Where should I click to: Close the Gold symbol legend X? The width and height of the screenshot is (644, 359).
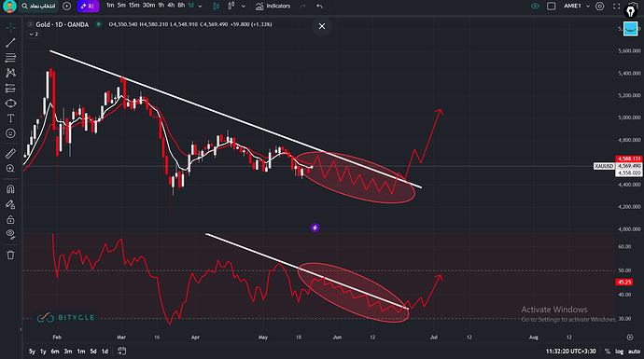31,24
